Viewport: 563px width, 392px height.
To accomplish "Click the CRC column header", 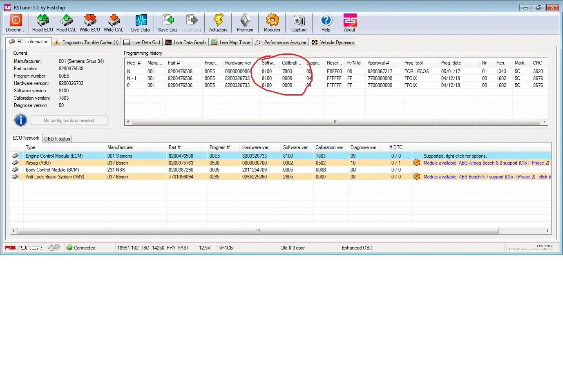I will pos(539,63).
